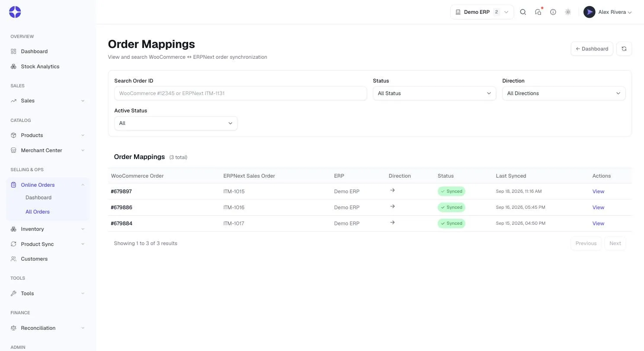This screenshot has height=351, width=644.
Task: Click the Customers people icon
Action: [13, 259]
